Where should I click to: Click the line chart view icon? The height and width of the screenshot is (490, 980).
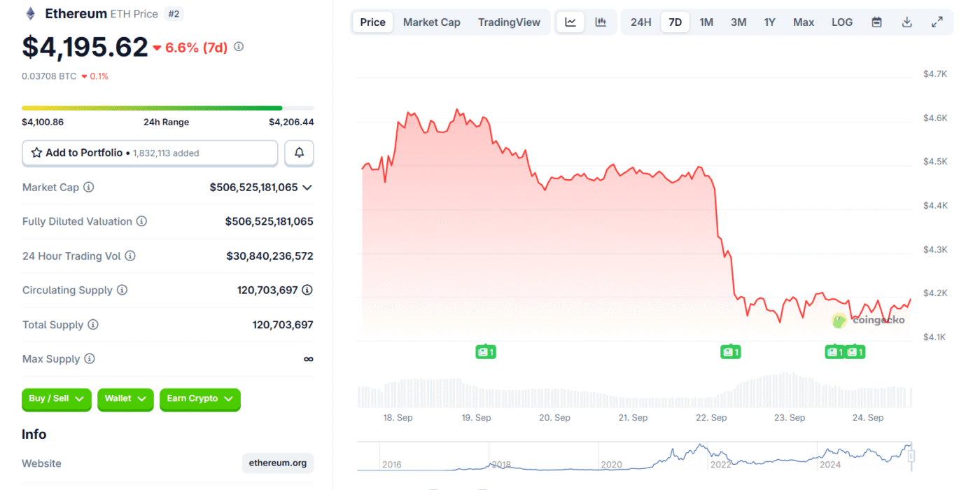point(570,22)
